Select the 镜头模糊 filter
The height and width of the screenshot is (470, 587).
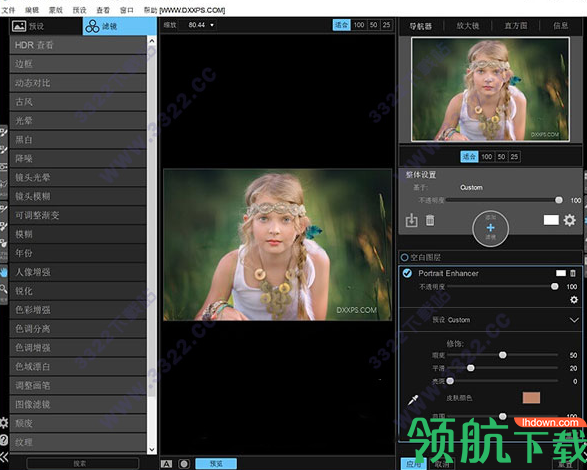(78, 196)
